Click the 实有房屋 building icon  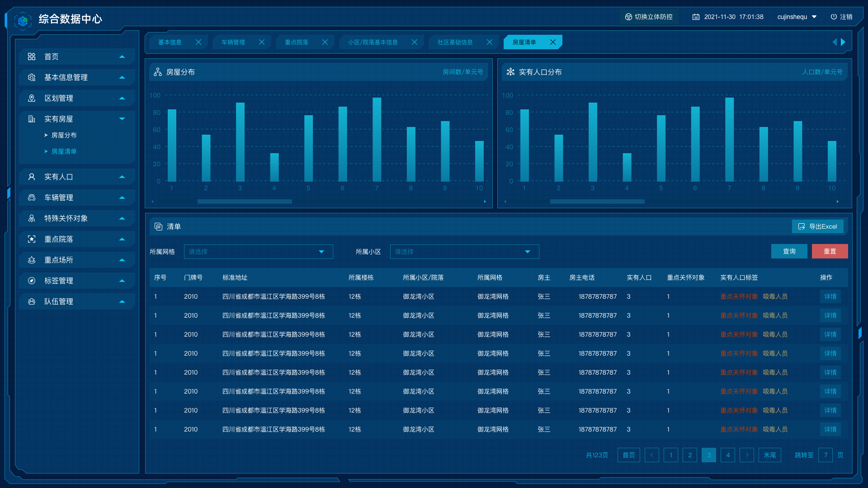(x=32, y=119)
